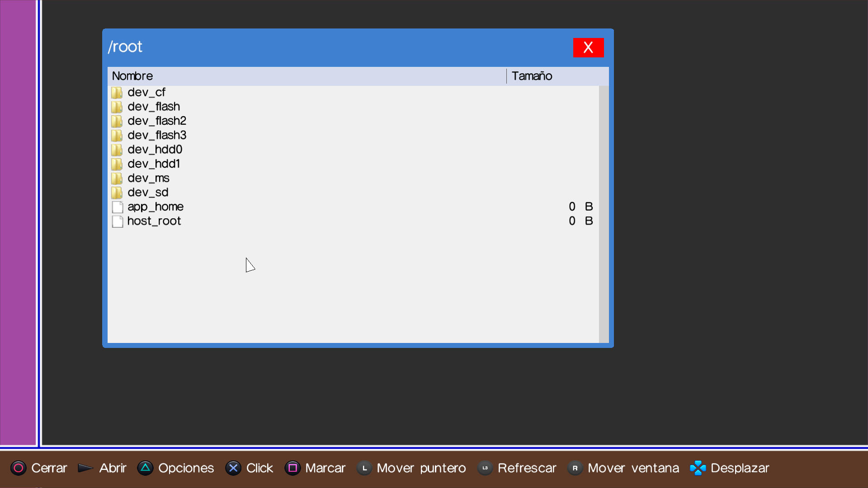Click the square Marcar button icon
The height and width of the screenshot is (488, 868).
(292, 468)
